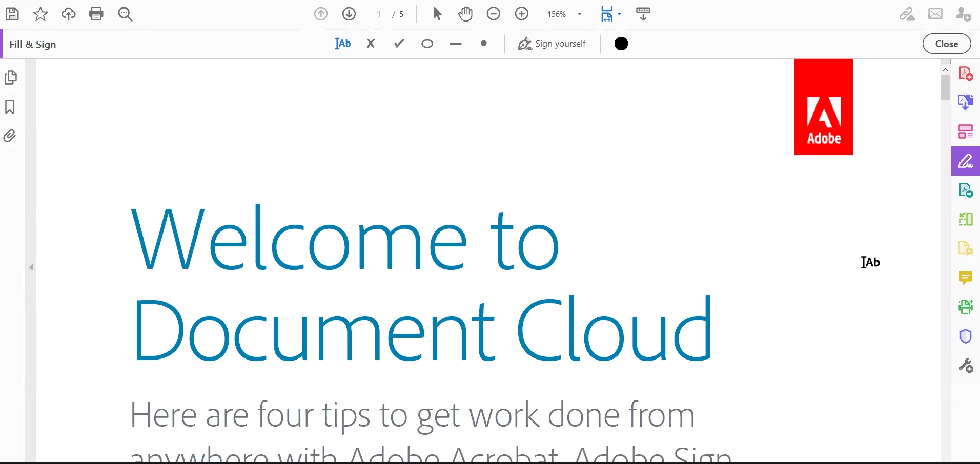Print the document
This screenshot has height=464, width=980.
(x=96, y=14)
